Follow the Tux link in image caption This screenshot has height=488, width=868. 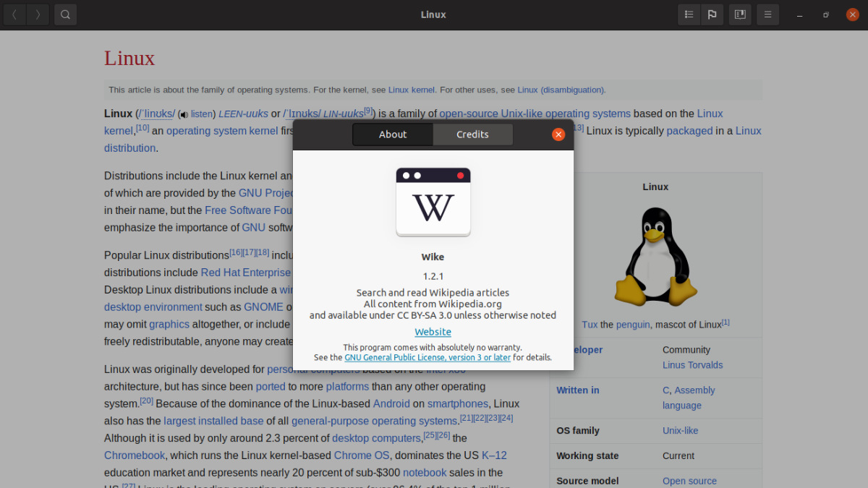(x=590, y=325)
